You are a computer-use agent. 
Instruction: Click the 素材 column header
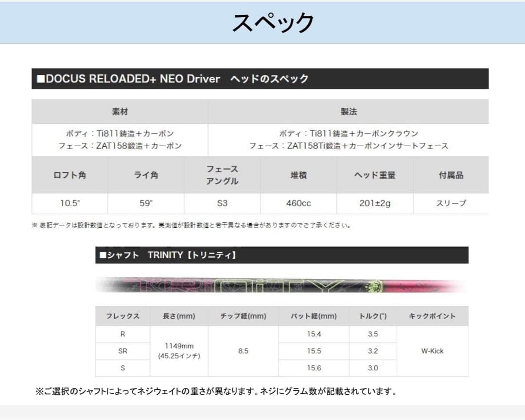pos(120,111)
